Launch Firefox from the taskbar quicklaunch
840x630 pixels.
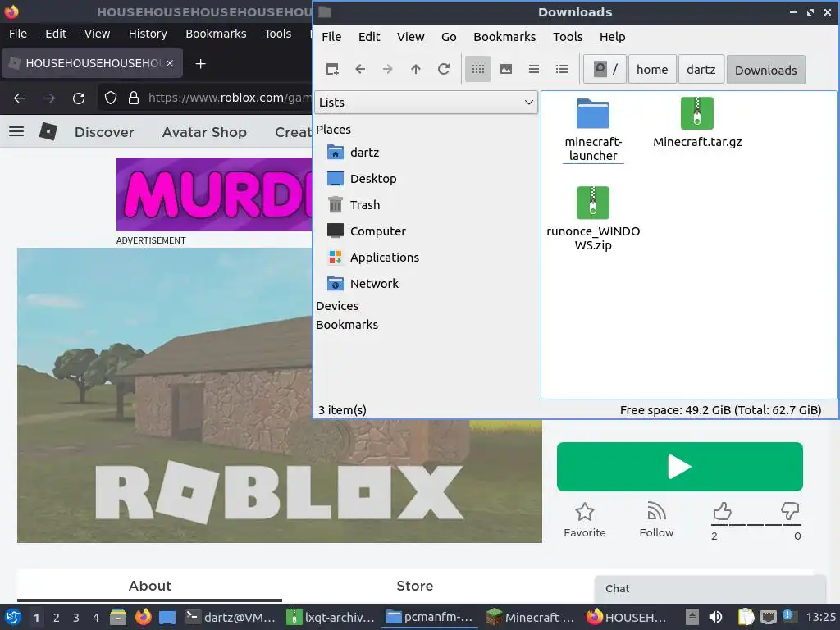click(x=143, y=617)
